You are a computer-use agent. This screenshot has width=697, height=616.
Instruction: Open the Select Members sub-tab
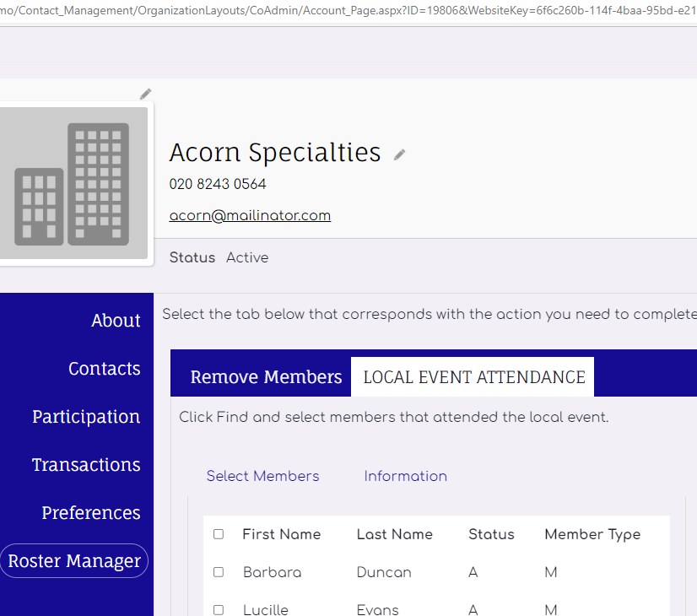coord(262,476)
